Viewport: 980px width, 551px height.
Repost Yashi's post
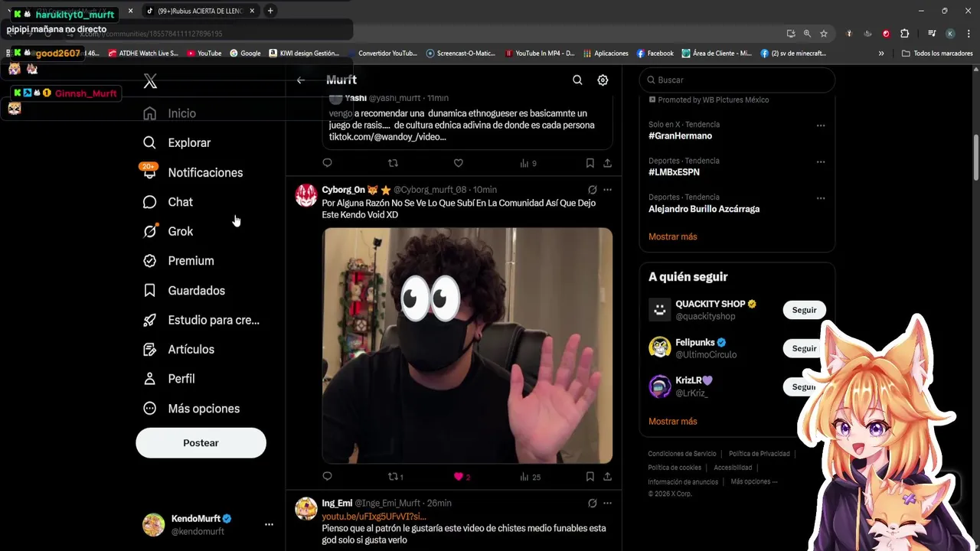point(393,163)
